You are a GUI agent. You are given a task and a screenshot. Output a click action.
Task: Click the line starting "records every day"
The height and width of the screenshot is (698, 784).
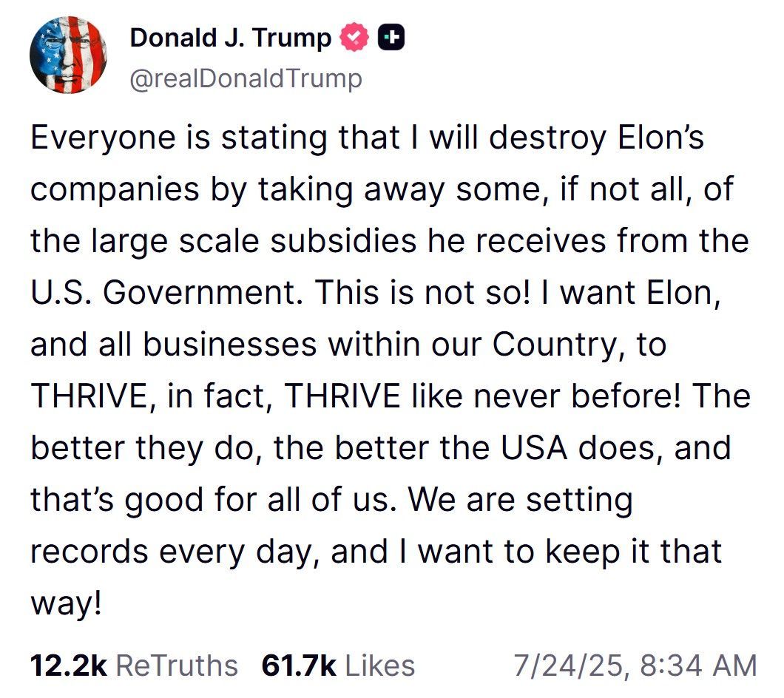tap(376, 552)
